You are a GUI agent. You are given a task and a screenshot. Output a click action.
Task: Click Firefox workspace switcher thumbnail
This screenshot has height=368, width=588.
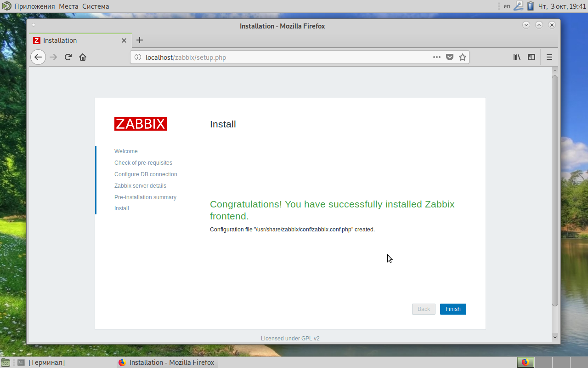(x=526, y=362)
